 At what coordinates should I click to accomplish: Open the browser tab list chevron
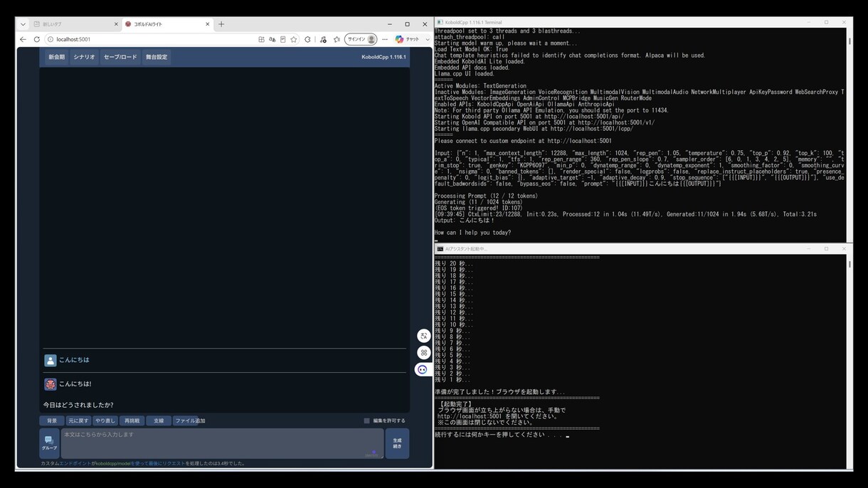coord(21,24)
